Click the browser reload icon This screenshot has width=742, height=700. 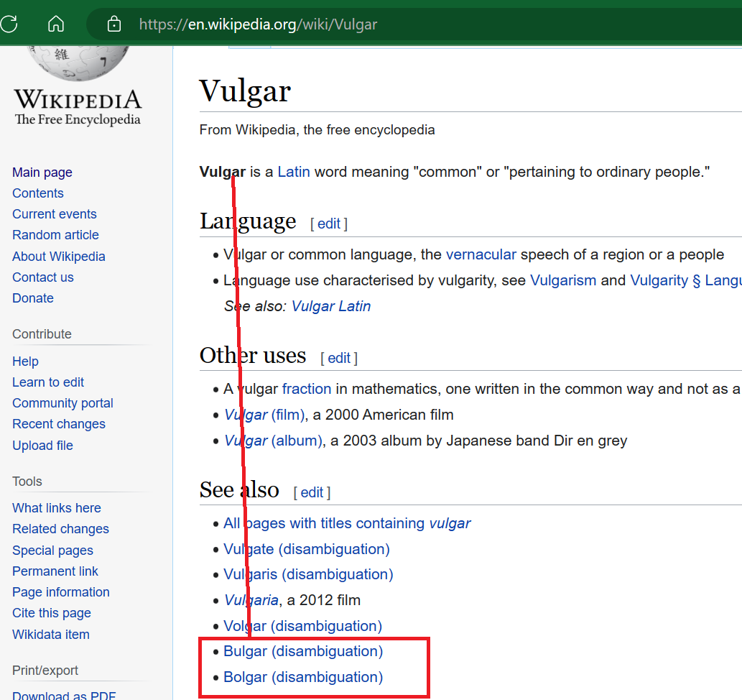click(9, 24)
